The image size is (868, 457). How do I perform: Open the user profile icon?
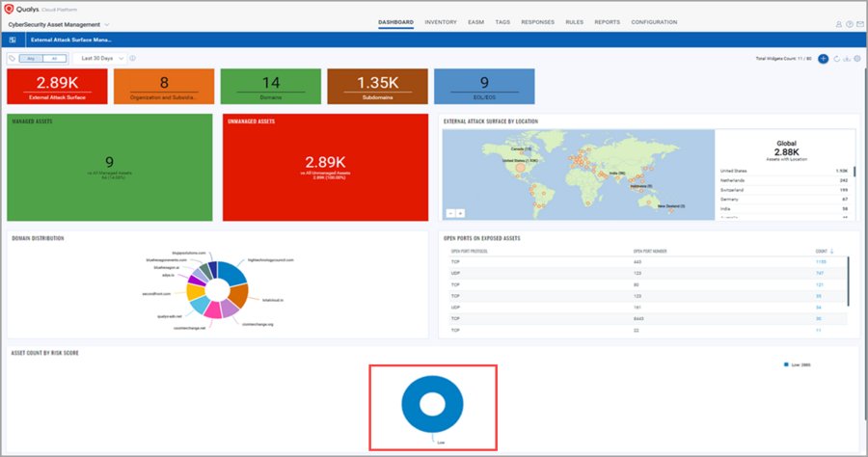[x=839, y=24]
